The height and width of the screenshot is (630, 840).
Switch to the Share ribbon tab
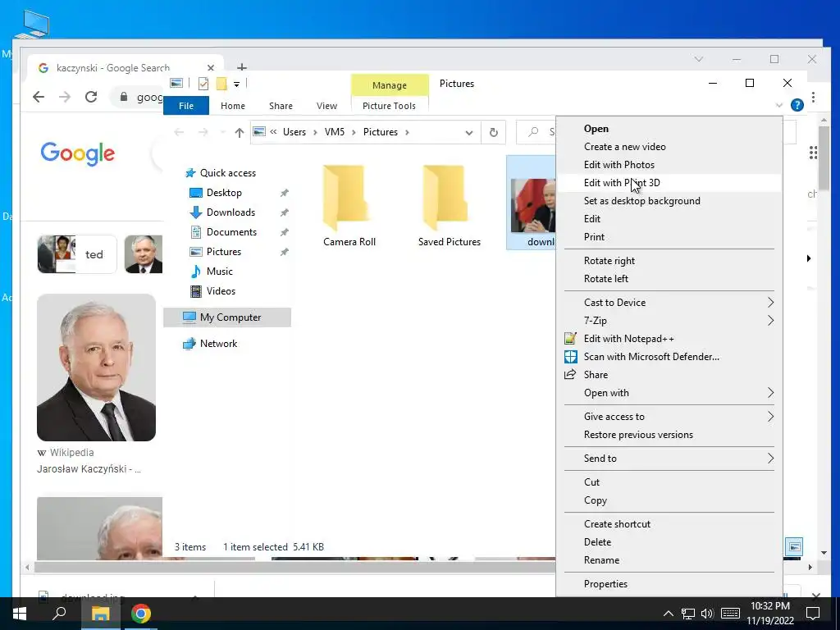pos(281,106)
